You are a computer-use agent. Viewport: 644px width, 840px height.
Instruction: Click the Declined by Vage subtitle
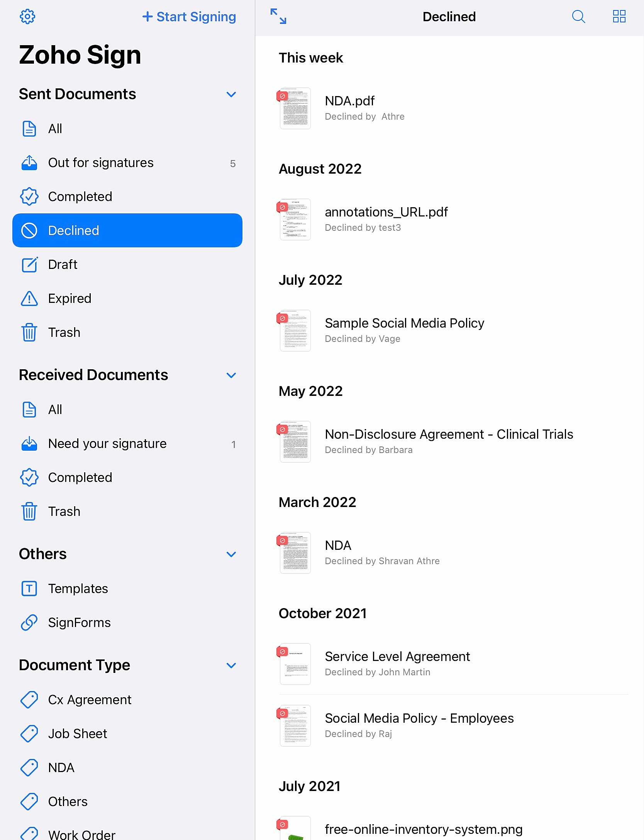[363, 339]
